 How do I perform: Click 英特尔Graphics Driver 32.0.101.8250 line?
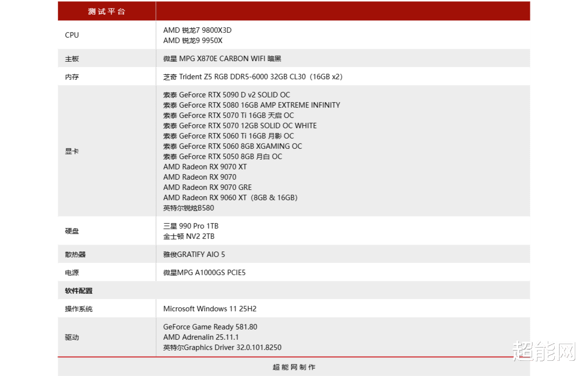coord(222,348)
